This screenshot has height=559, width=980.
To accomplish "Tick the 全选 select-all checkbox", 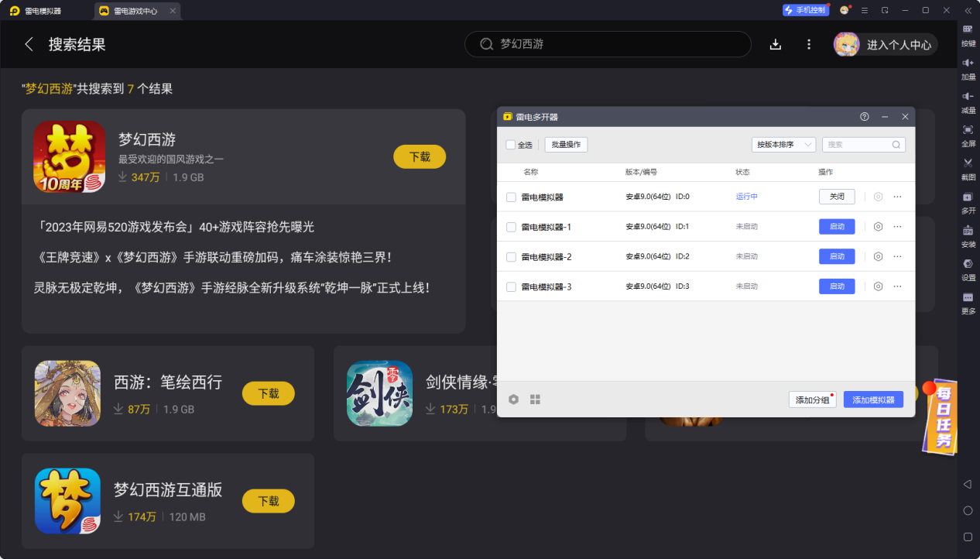I will coord(510,145).
